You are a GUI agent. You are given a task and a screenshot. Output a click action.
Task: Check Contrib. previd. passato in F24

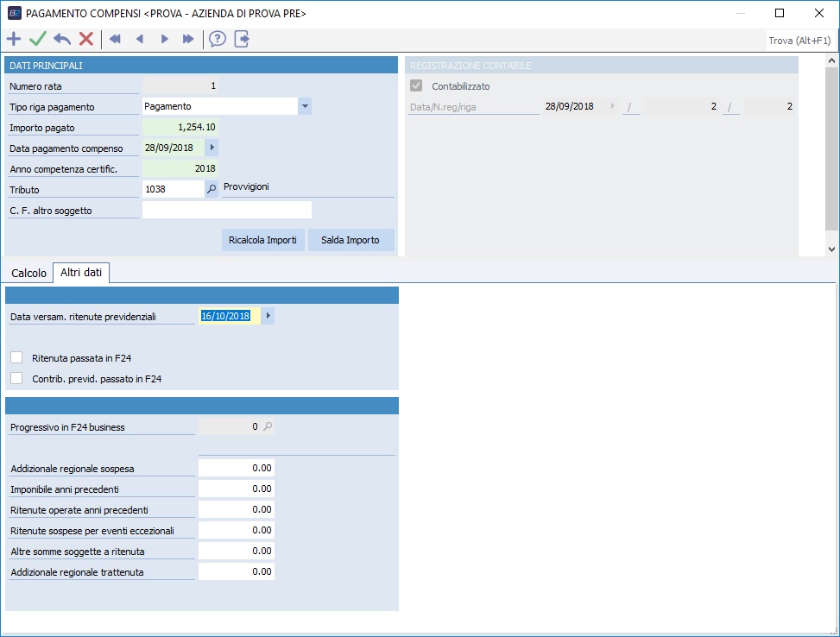(16, 378)
